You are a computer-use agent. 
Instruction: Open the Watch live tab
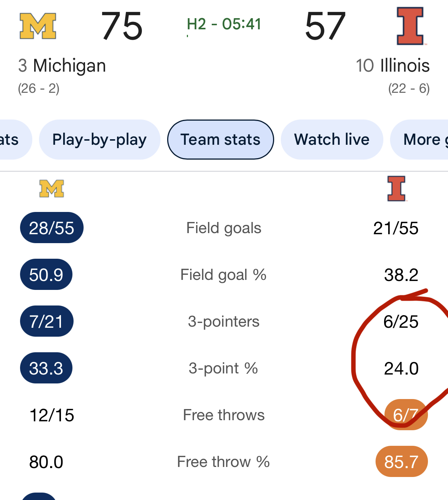pos(332,140)
